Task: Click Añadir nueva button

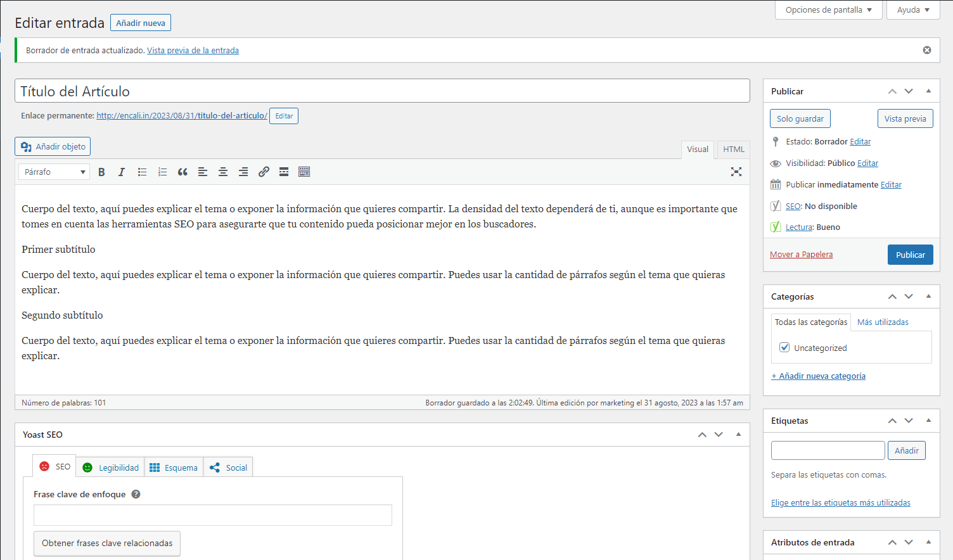Action: 141,23
